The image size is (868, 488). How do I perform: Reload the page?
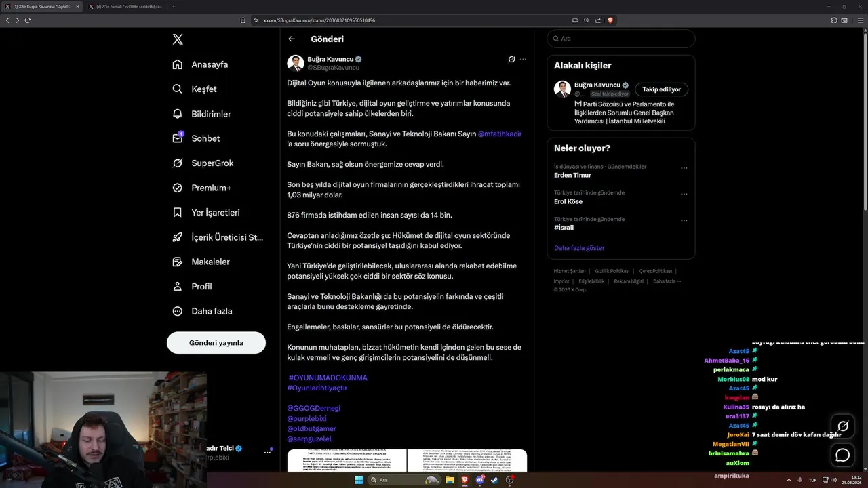[x=28, y=20]
